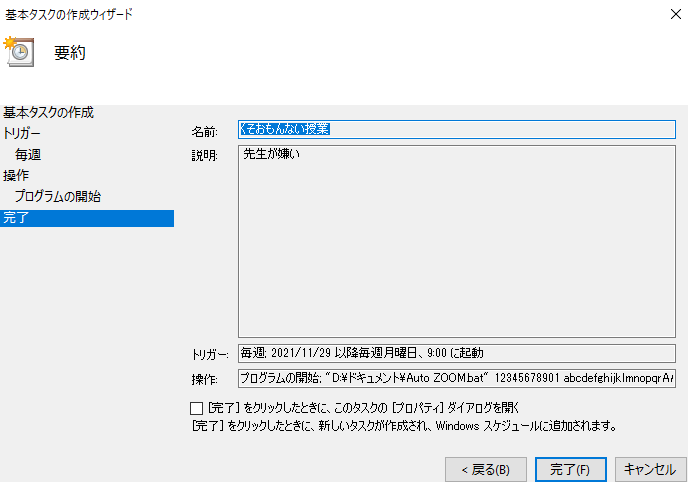This screenshot has width=688, height=482.
Task: Click the 操作 program path field
Action: tap(456, 378)
